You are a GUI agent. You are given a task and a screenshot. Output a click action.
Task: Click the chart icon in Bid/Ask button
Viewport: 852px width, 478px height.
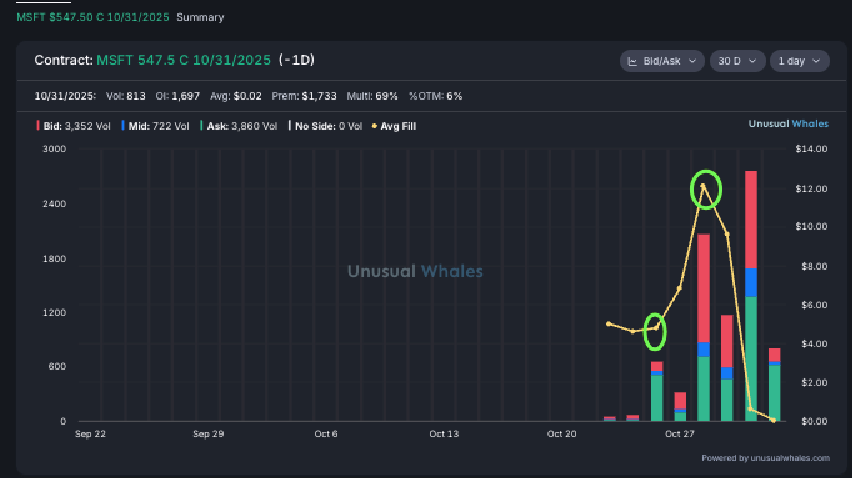(x=632, y=61)
